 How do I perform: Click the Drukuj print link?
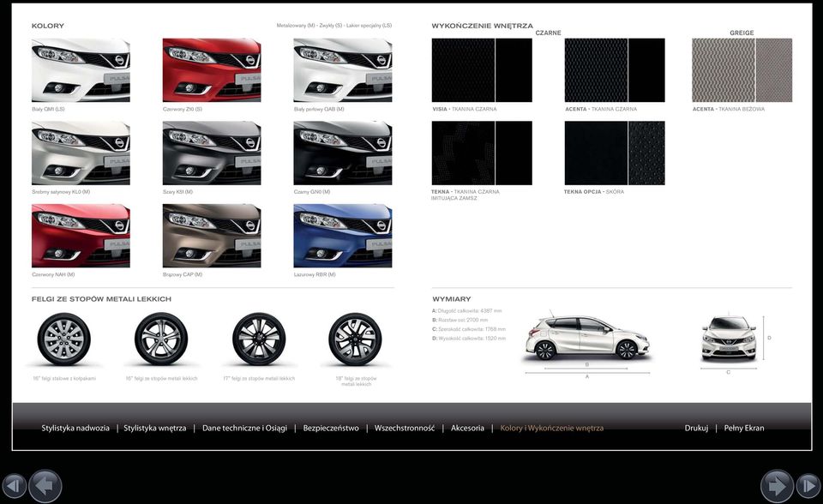pos(696,428)
